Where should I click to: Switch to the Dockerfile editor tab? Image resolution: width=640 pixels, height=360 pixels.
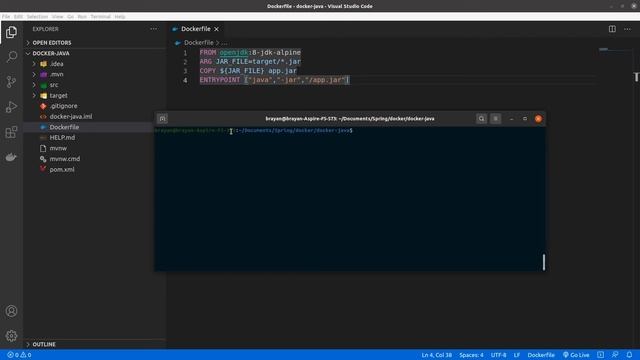196,29
